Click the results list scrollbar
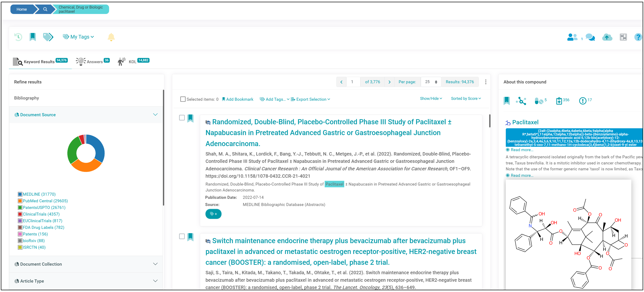Image resolution: width=644 pixels, height=292 pixels. [x=489, y=121]
